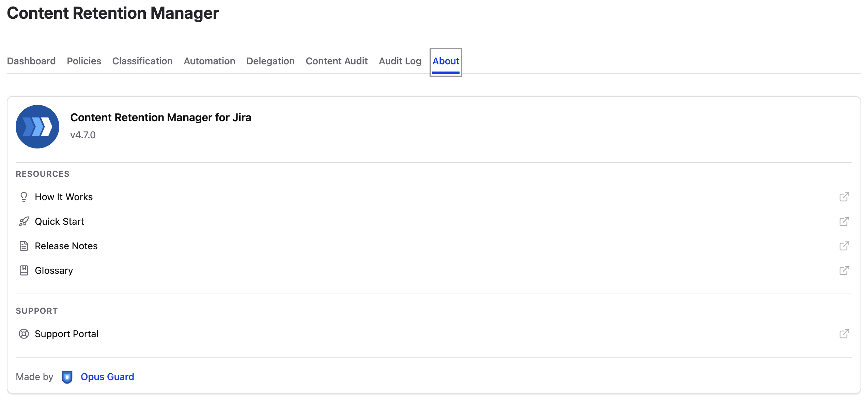Follow the Opus Guard link
The image size is (868, 408).
point(107,377)
